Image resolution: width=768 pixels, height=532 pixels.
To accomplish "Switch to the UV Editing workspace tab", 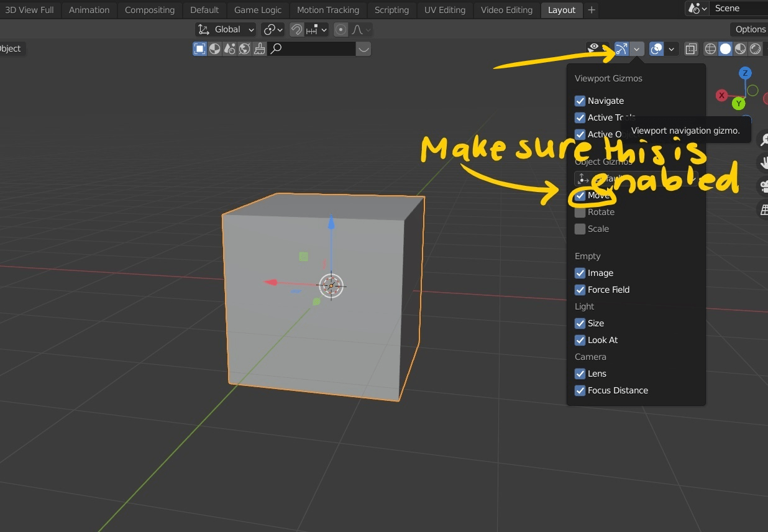I will pos(445,10).
